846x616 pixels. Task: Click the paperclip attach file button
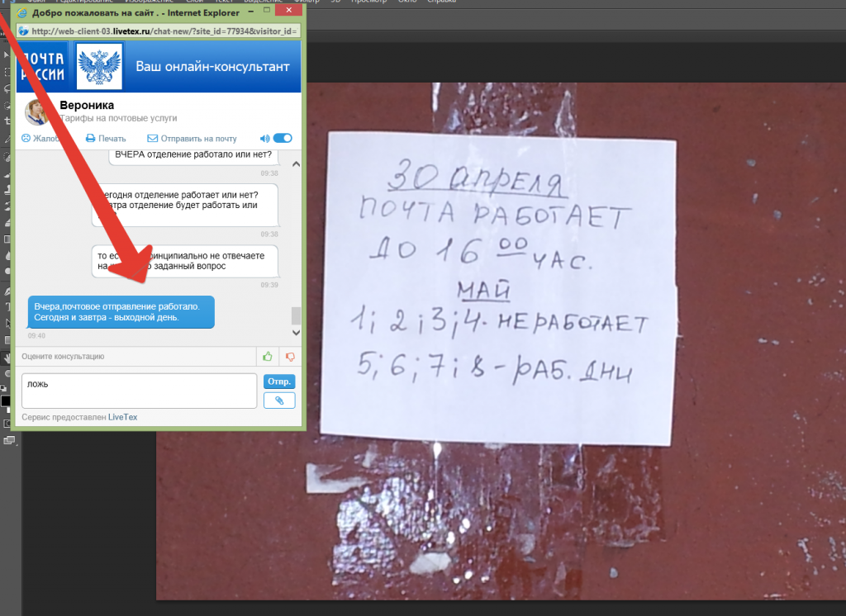click(279, 400)
